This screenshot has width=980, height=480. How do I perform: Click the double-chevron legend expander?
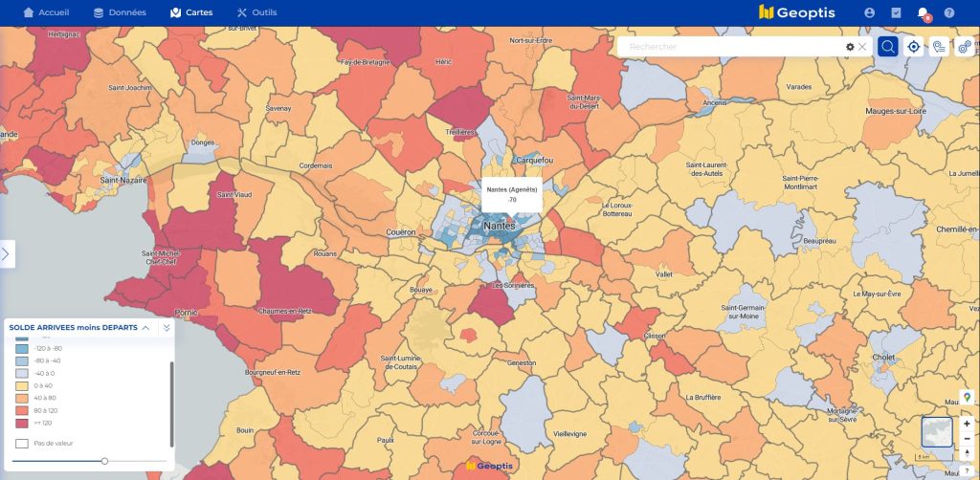167,327
